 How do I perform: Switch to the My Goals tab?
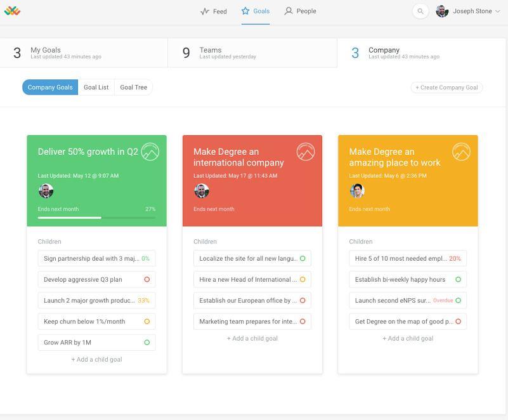[x=84, y=53]
